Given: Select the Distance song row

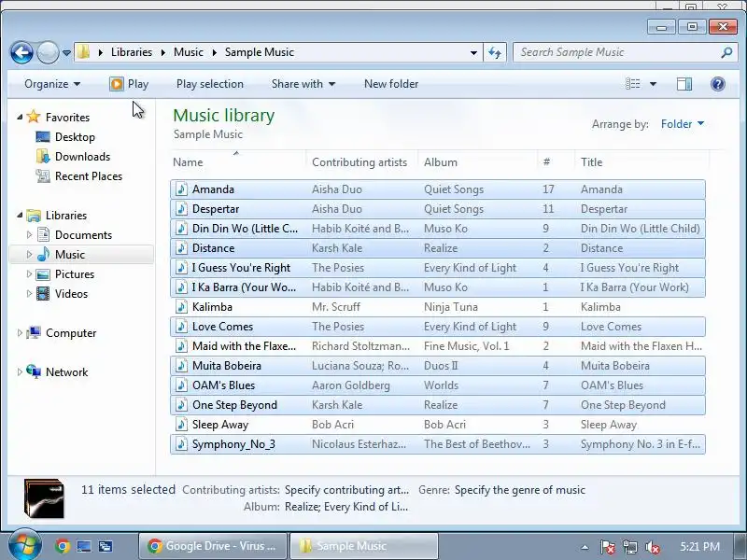Looking at the screenshot, I should coord(438,248).
